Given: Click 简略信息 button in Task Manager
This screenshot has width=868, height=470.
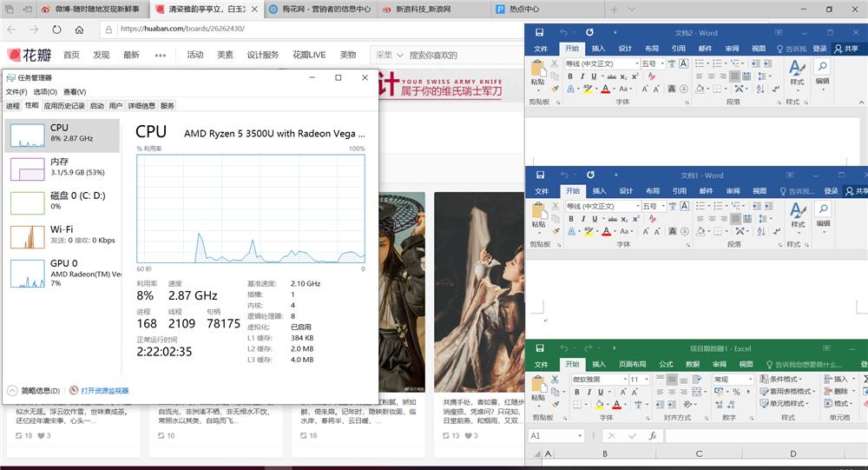Looking at the screenshot, I should tap(35, 391).
